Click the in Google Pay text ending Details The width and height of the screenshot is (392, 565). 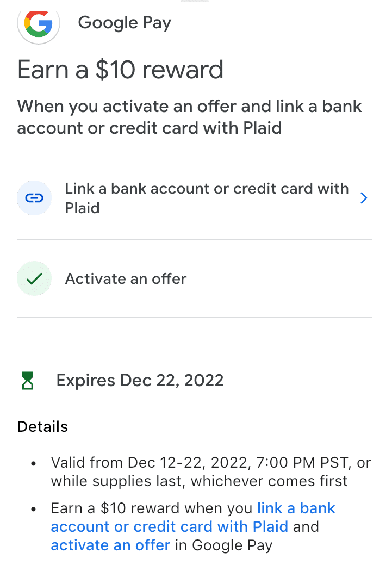click(223, 545)
